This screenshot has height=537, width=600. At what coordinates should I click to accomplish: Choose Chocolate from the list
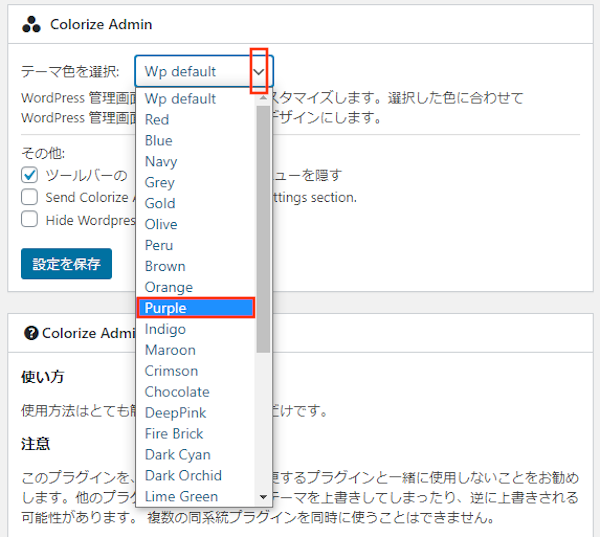[196, 392]
